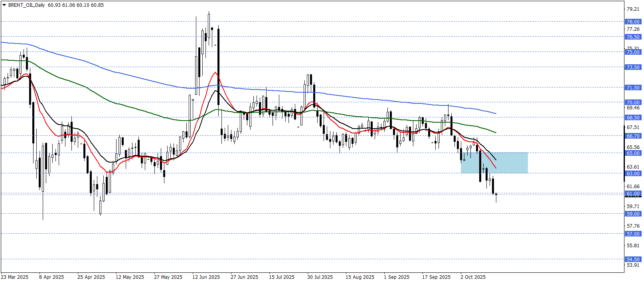Click the 12 Jun 2025 date label
The image size is (644, 282).
[206, 277]
